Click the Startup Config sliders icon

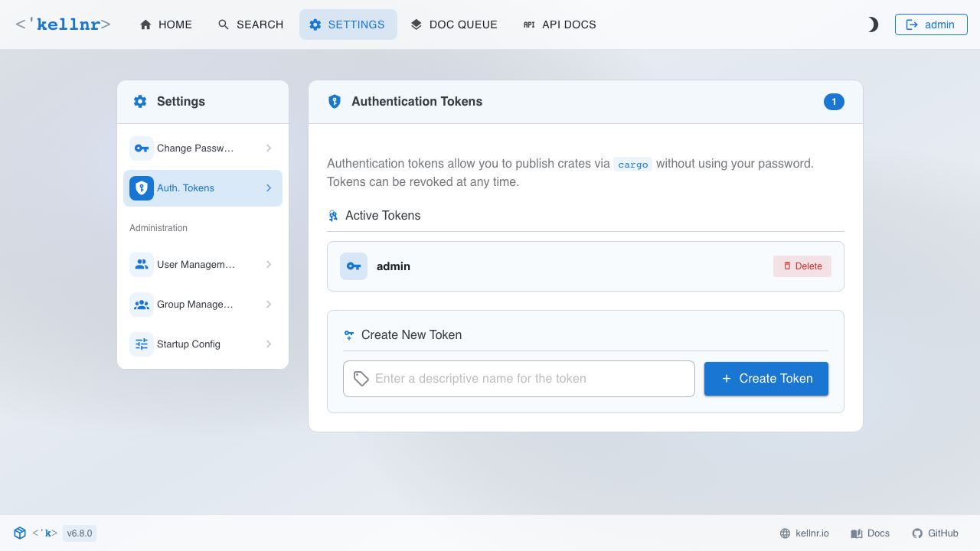pyautogui.click(x=142, y=344)
